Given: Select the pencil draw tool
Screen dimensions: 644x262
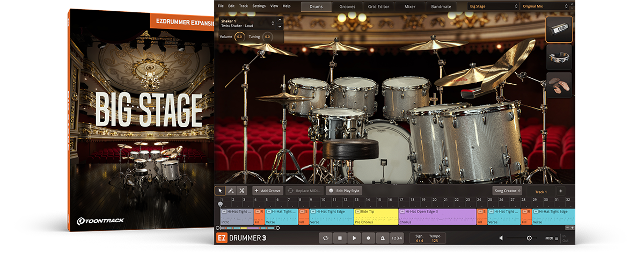Looking at the screenshot, I should click(x=231, y=191).
